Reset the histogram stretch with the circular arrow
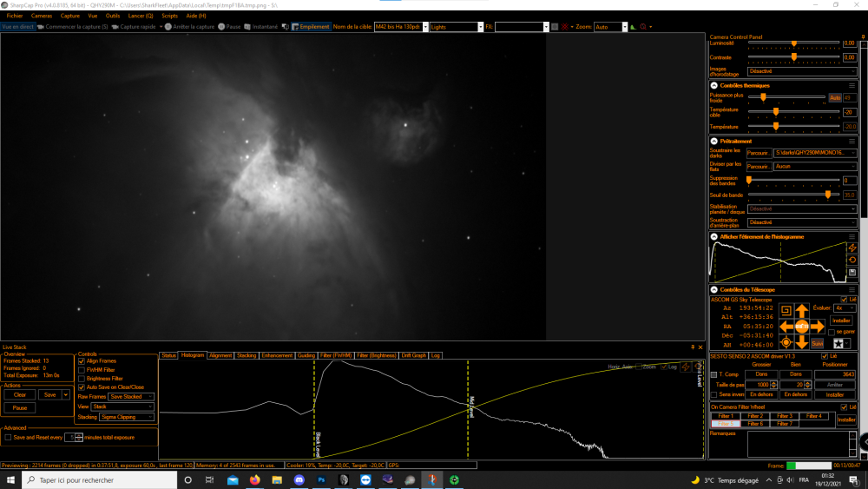Viewport: 868px width, 489px height. click(852, 260)
